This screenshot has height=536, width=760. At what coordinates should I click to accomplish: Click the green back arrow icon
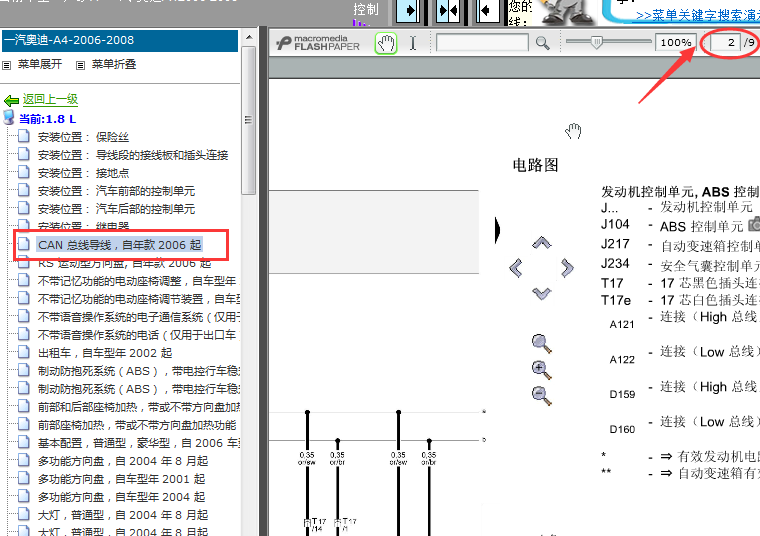11,100
